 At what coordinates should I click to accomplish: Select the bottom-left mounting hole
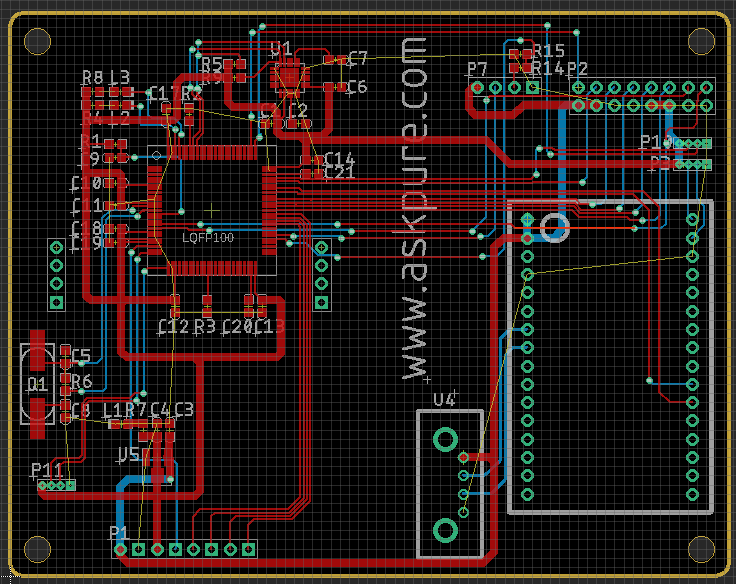37,549
